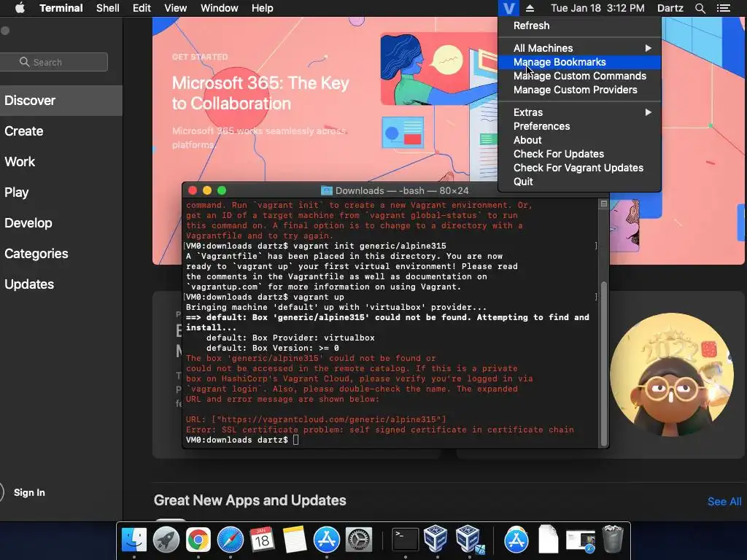747x560 pixels.
Task: Open the VirtualBox cube icon next to Terminal in Dock
Action: (436, 539)
